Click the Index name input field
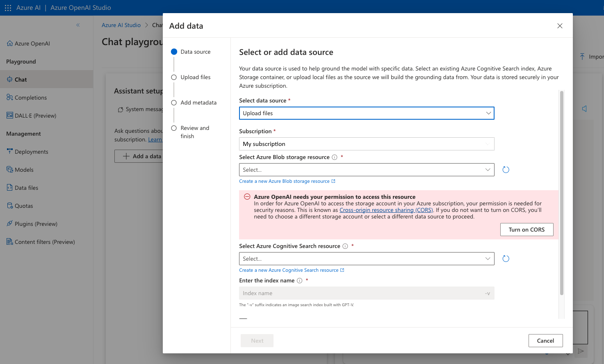Image resolution: width=604 pixels, height=364 pixels. 367,293
